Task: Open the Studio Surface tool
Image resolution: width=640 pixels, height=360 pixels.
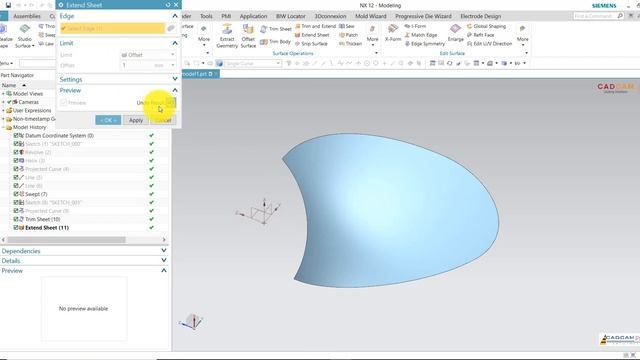Action: coord(24,36)
